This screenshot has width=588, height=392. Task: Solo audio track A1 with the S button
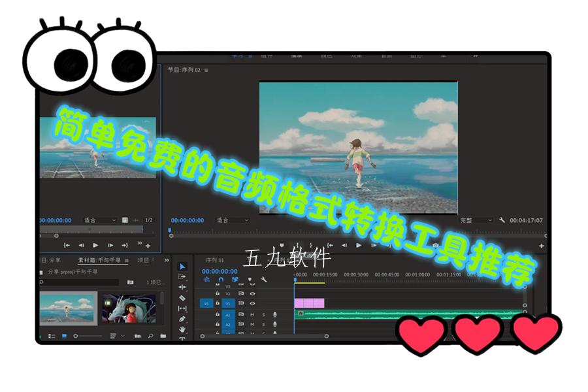click(263, 314)
